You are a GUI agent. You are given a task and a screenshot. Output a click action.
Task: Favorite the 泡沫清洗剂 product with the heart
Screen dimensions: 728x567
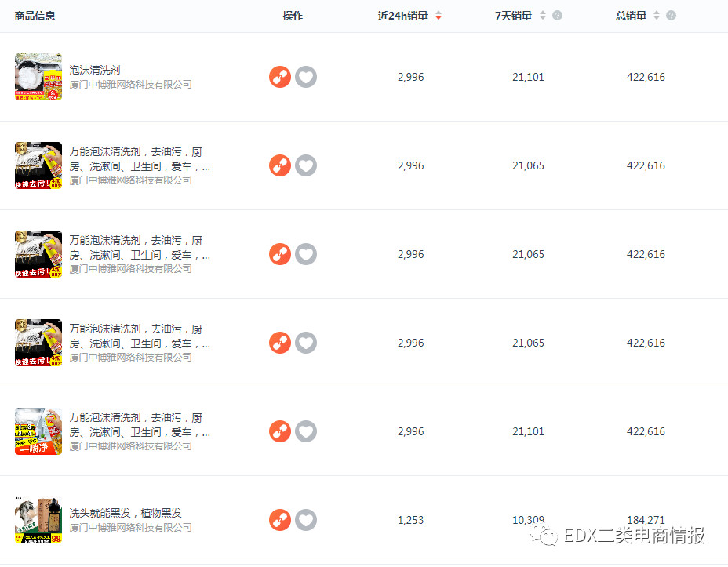[x=306, y=77]
